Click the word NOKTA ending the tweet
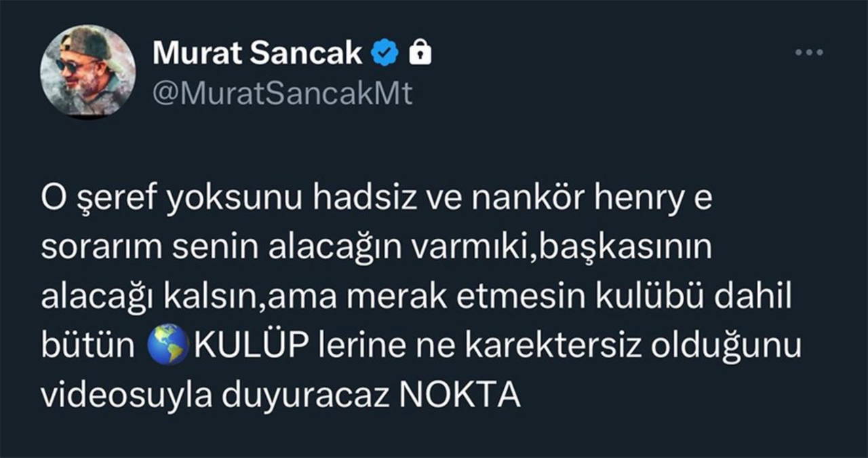The height and width of the screenshot is (458, 868). click(x=459, y=396)
